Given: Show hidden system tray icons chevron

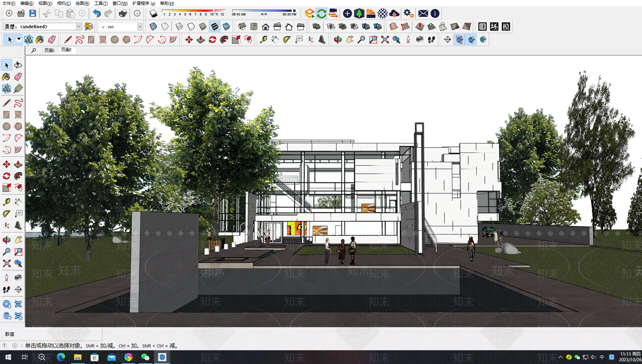Looking at the screenshot, I should point(561,357).
